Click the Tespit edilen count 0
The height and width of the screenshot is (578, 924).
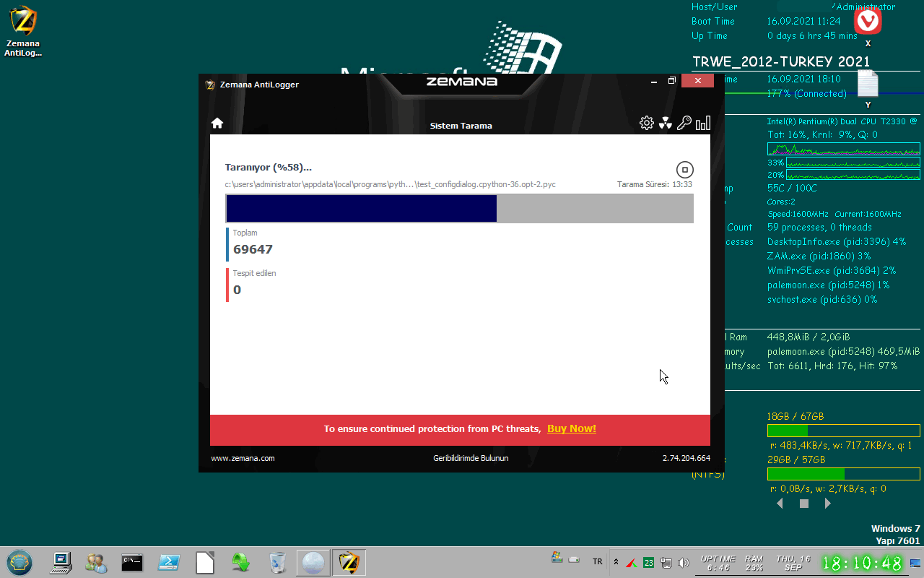click(237, 290)
